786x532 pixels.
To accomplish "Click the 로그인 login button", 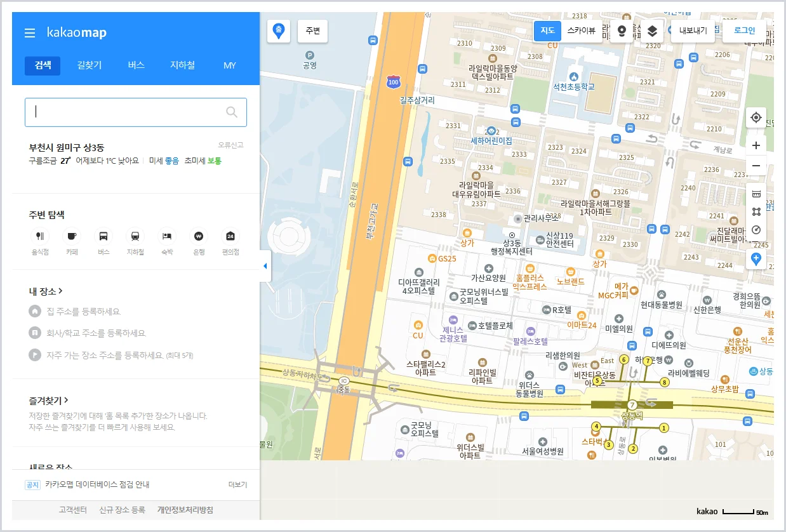I will click(744, 30).
